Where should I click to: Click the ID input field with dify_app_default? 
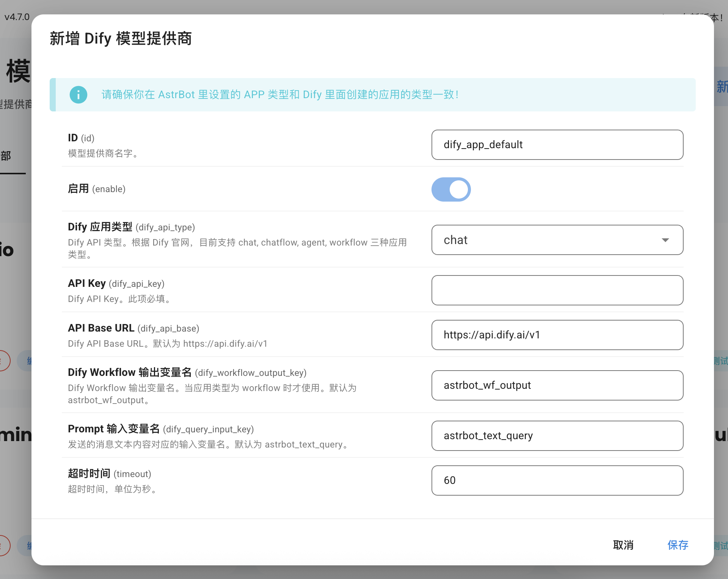point(557,145)
